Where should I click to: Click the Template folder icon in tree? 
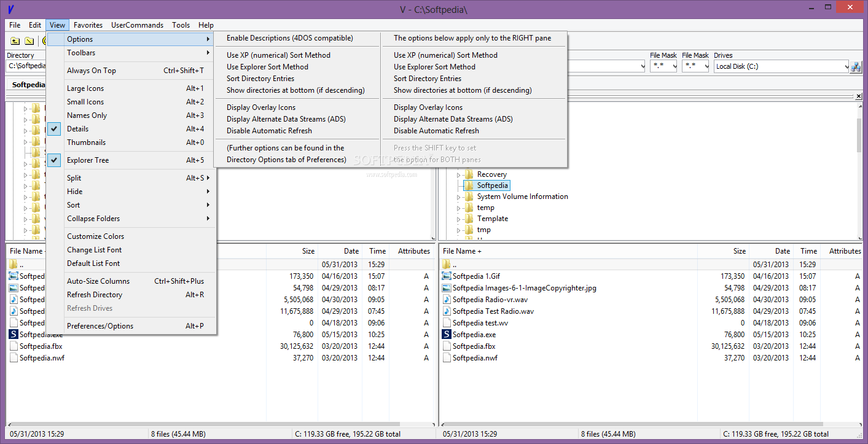pos(469,219)
